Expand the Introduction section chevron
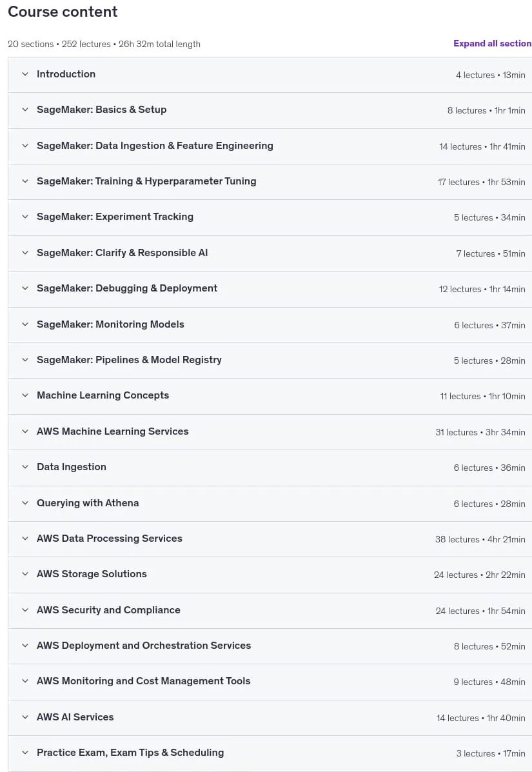532x772 pixels. pos(25,74)
